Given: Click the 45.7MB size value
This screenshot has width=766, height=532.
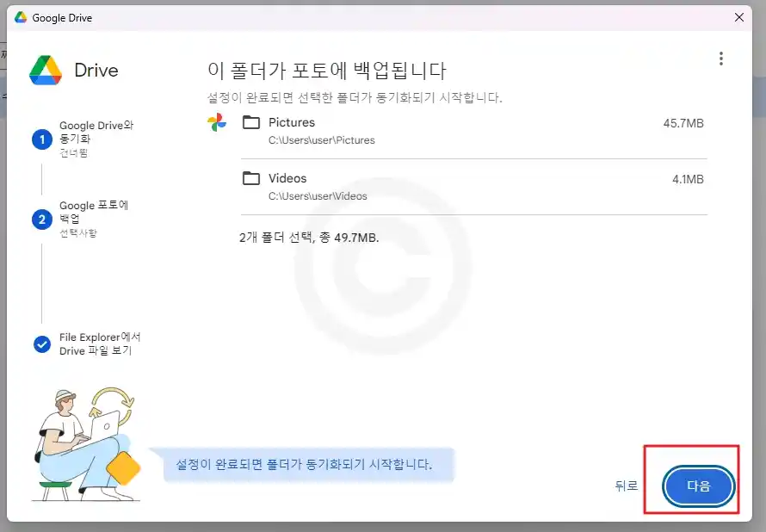Looking at the screenshot, I should click(x=683, y=123).
